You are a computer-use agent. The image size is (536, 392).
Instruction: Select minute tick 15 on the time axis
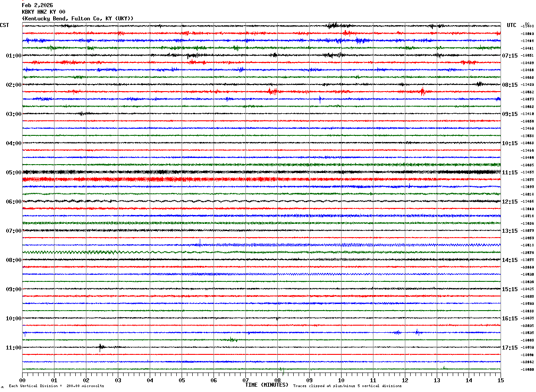click(x=501, y=380)
